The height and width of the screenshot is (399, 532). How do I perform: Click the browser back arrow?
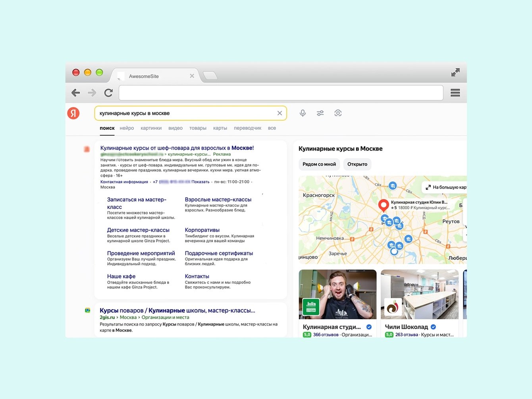75,93
